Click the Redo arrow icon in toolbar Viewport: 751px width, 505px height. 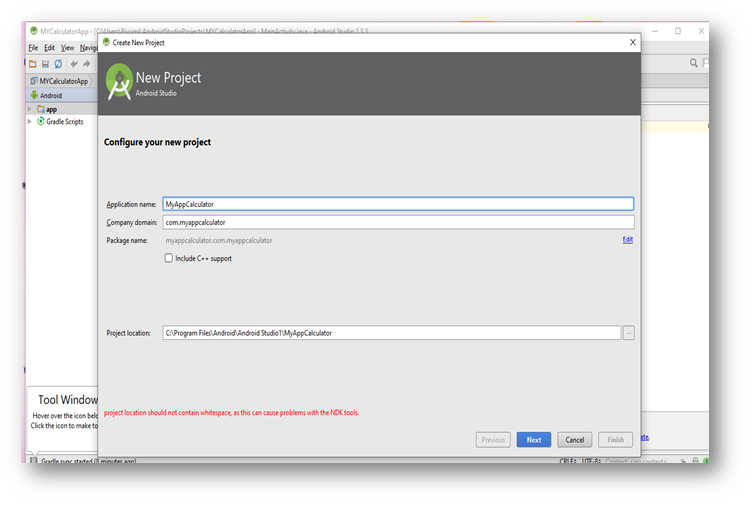pos(87,64)
